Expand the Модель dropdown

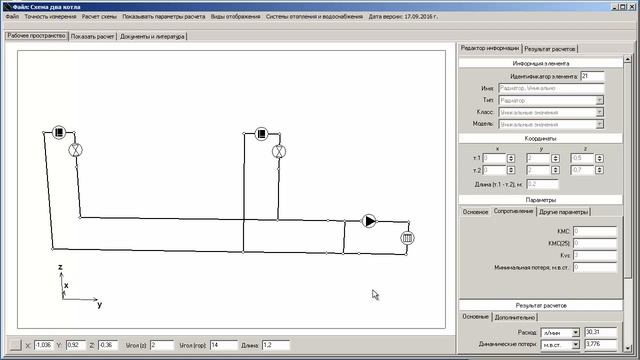[x=599, y=124]
